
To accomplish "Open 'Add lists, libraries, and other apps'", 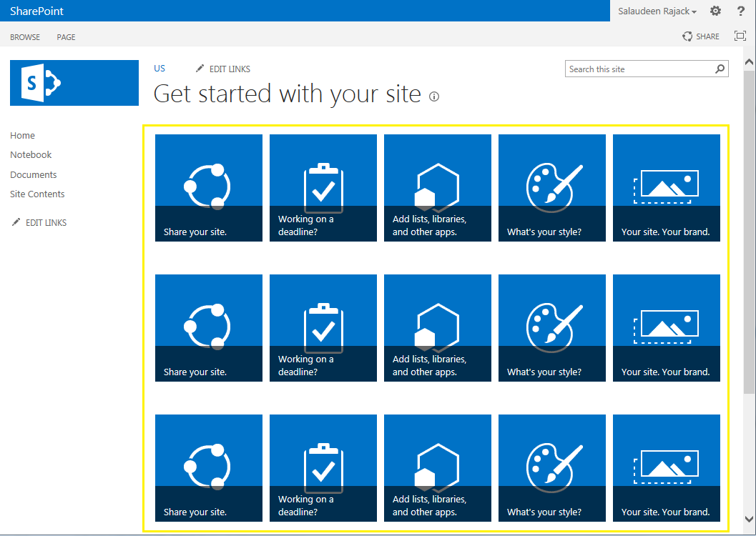I will [437, 187].
